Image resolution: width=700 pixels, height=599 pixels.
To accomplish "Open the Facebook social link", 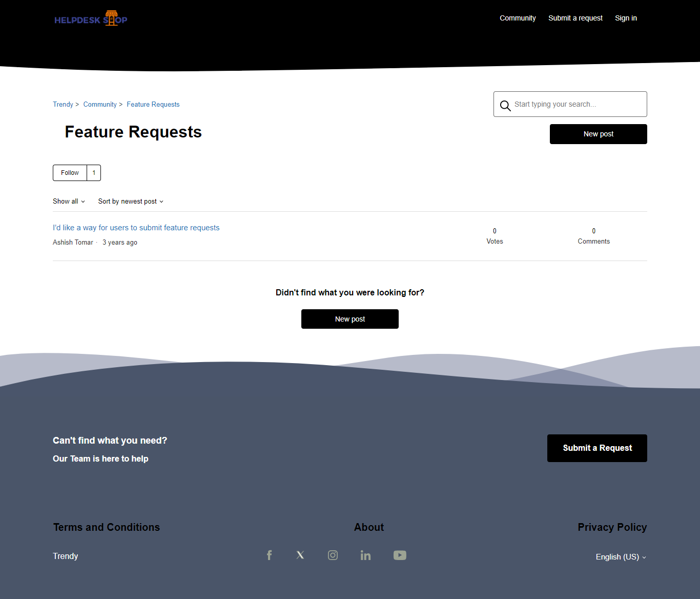I will (269, 555).
